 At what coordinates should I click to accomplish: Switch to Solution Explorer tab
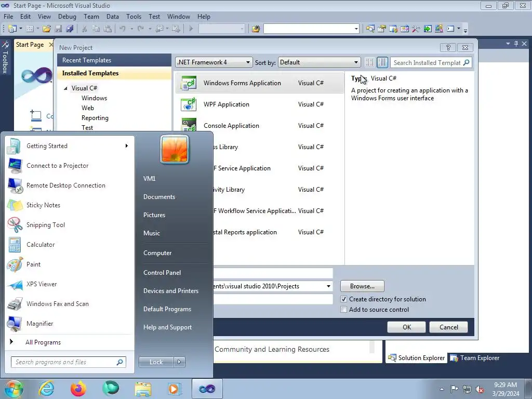coord(416,358)
